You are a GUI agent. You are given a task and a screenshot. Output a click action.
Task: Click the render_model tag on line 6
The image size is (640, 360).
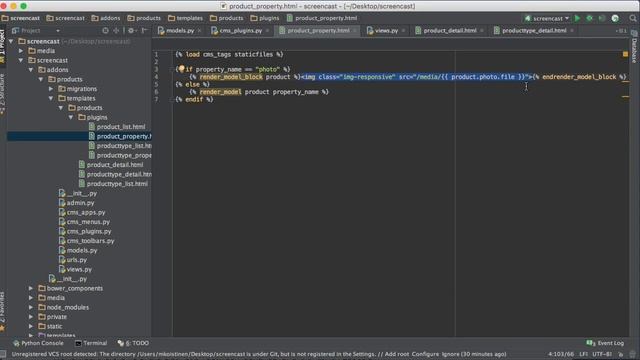220,92
